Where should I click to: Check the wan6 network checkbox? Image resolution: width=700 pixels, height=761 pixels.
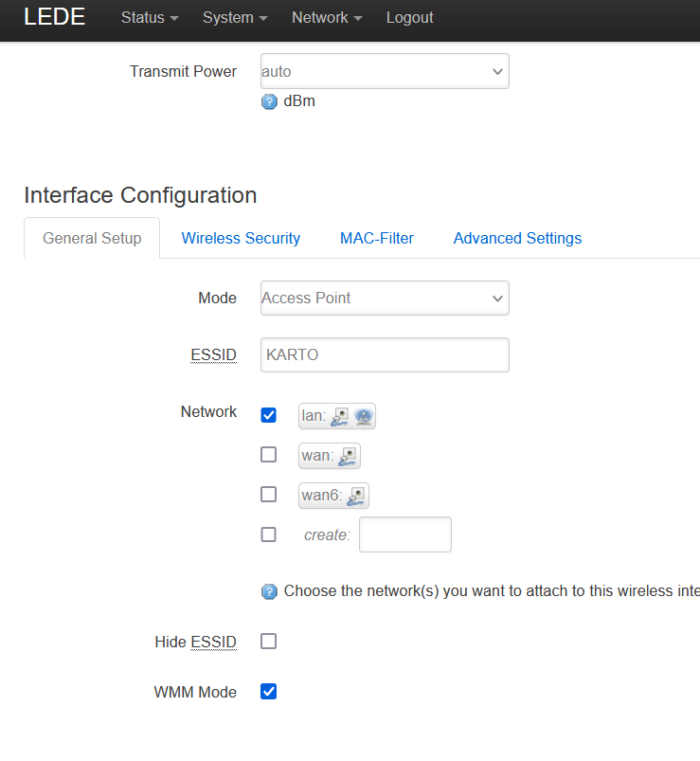269,495
